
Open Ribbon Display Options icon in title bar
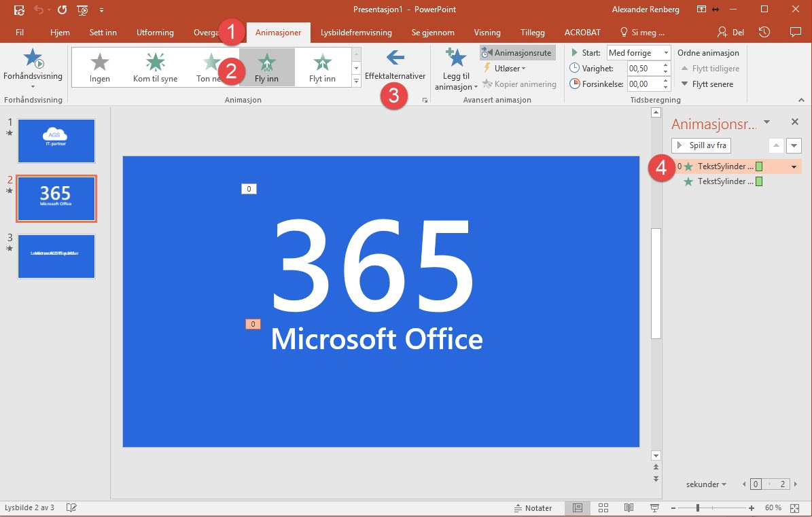click(x=701, y=10)
